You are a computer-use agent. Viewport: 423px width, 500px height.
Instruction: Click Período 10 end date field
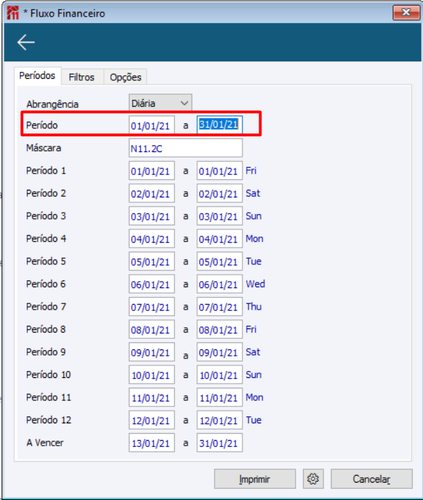pyautogui.click(x=219, y=375)
